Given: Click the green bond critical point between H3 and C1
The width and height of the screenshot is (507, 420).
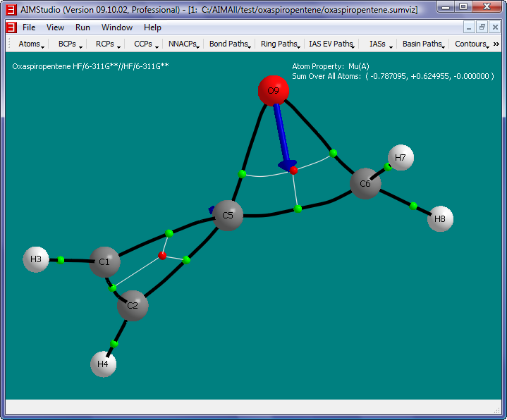Looking at the screenshot, I should [61, 260].
